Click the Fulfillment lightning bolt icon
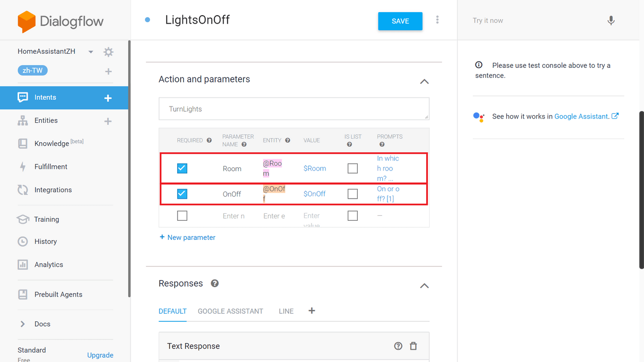Image resolution: width=644 pixels, height=362 pixels. 23,167
